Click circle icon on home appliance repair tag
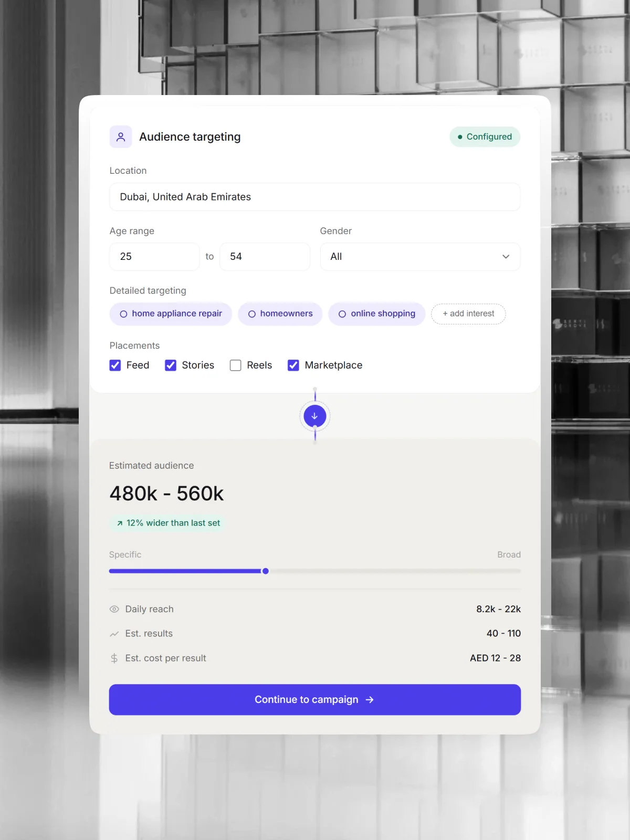 [x=123, y=314]
